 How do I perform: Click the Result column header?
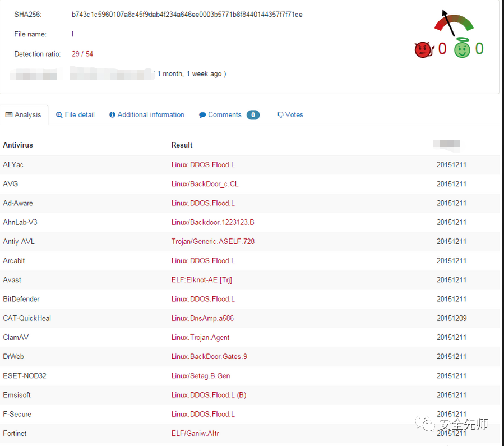[182, 145]
